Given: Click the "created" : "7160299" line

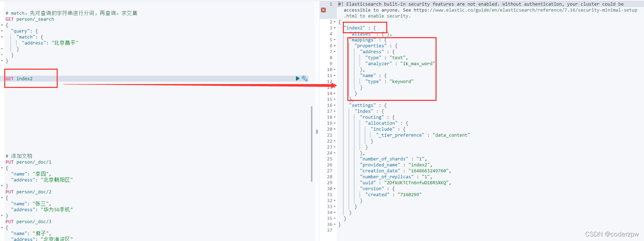Looking at the screenshot, I should [394, 195].
